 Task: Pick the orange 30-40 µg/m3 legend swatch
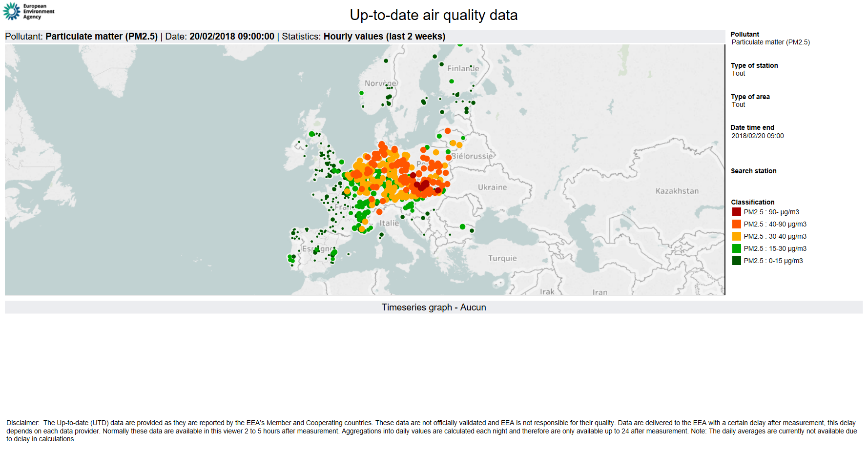tap(736, 236)
